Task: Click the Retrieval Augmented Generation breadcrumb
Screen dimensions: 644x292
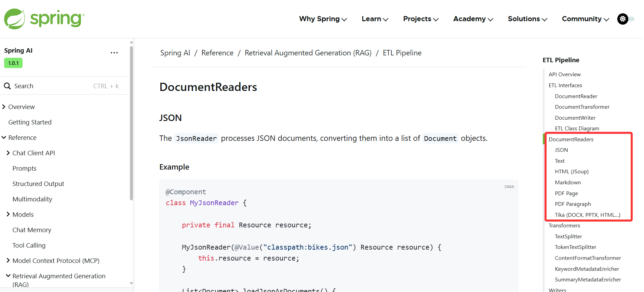Action: point(308,53)
